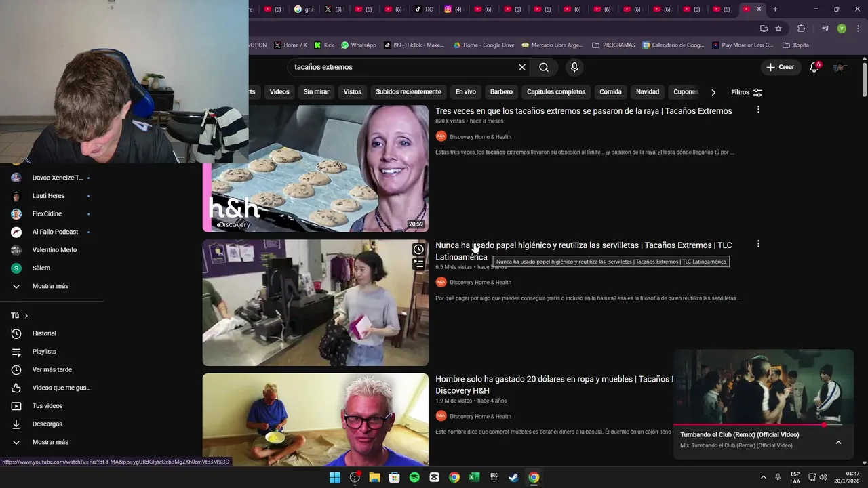Image resolution: width=868 pixels, height=488 pixels.
Task: Open Home - Google Drive bookmark
Action: 484,45
